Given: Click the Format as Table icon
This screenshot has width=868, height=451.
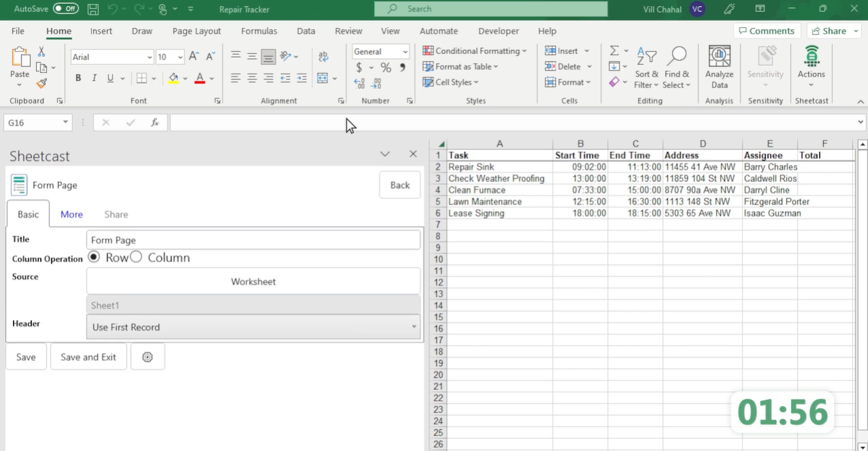Looking at the screenshot, I should (x=429, y=66).
